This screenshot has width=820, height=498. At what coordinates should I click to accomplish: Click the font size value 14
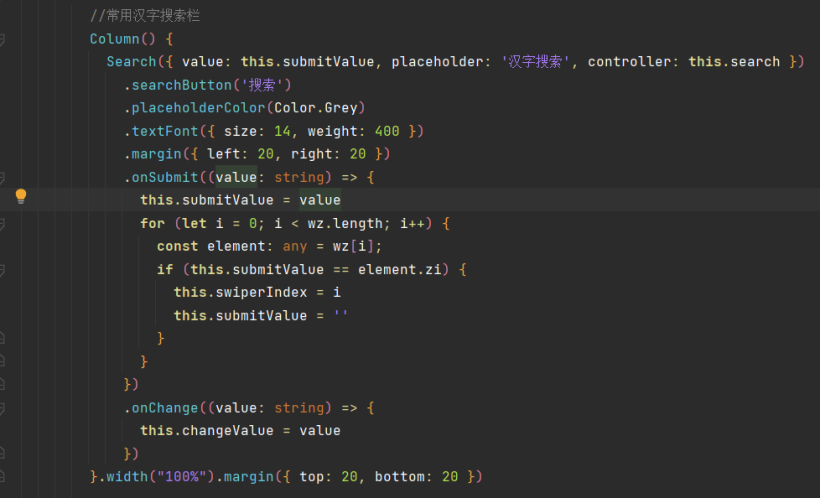(282, 131)
